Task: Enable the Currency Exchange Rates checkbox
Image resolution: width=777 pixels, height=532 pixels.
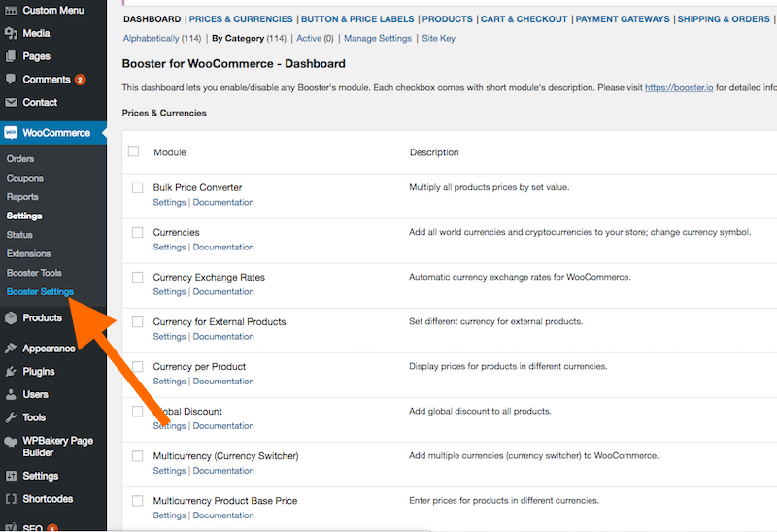Action: (137, 277)
